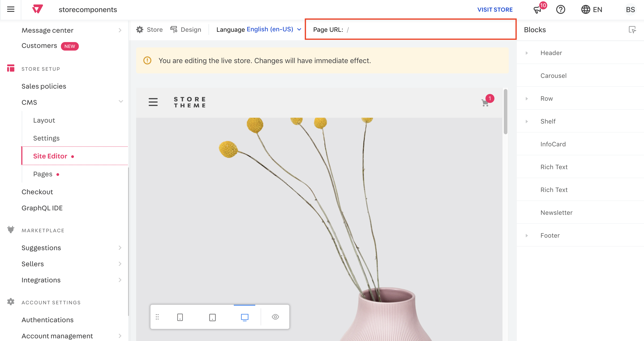Screen dimensions: 644x341
Task: Toggle tablet view in preview toolbar
Action: coord(212,316)
